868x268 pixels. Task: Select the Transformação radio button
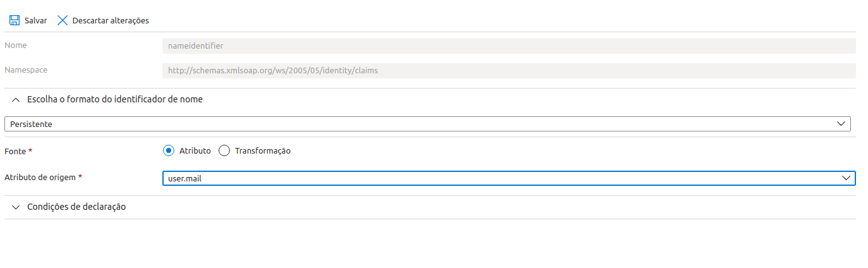pos(224,150)
